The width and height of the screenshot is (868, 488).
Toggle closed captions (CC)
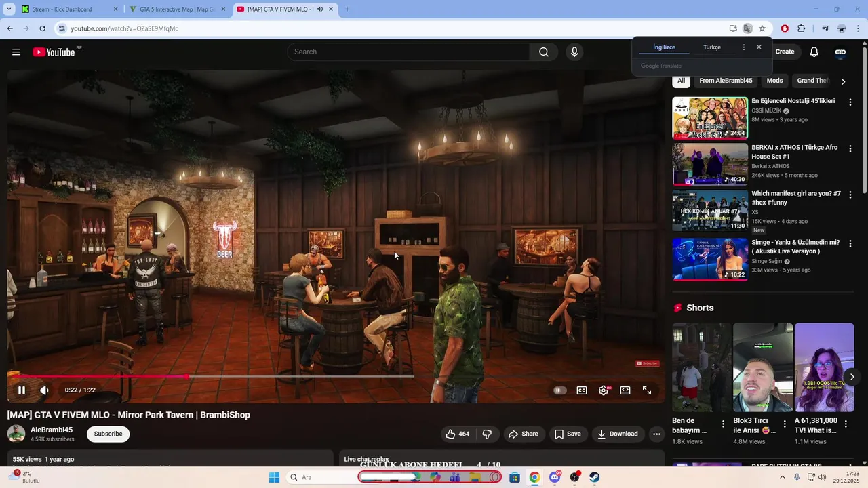point(582,390)
